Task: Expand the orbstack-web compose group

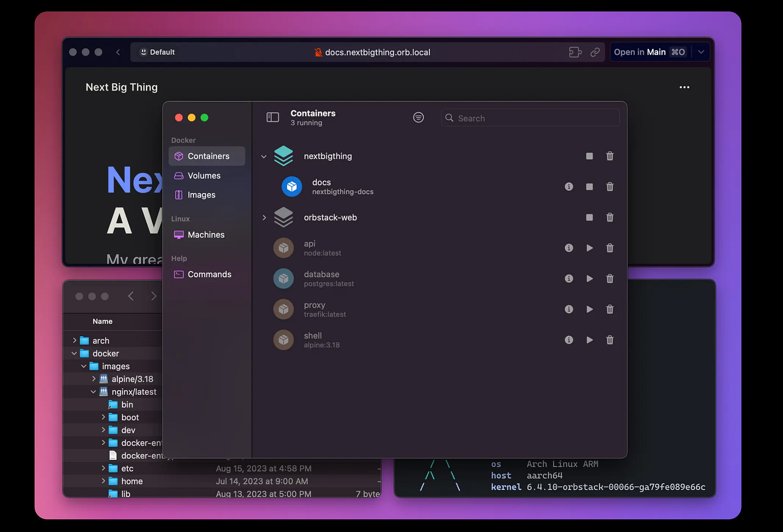Action: point(264,218)
